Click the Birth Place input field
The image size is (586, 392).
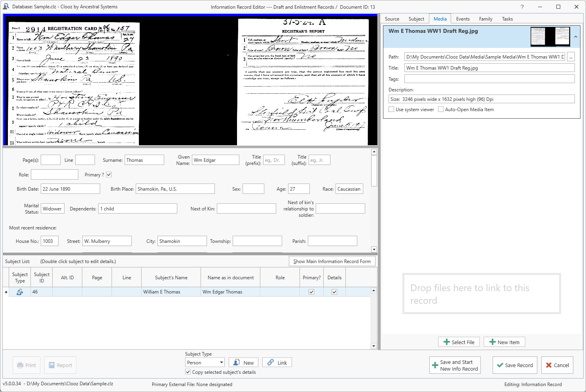pos(175,189)
